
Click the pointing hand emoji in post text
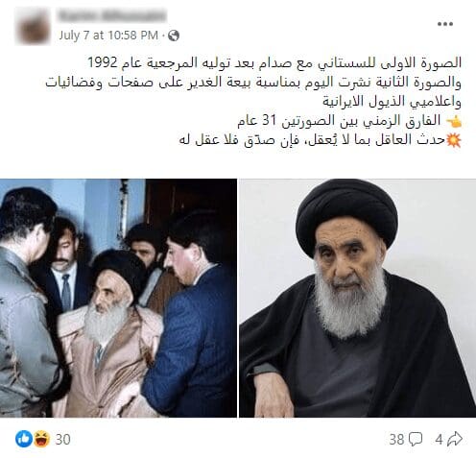coord(454,121)
